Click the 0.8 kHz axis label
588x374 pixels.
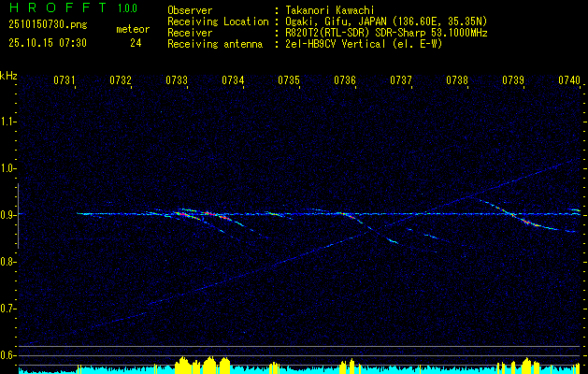pos(7,262)
